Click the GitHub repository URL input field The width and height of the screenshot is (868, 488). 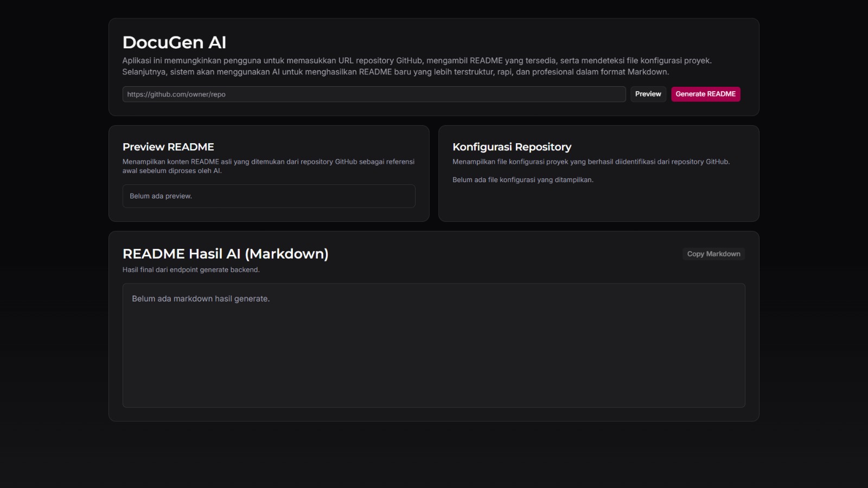(x=374, y=94)
